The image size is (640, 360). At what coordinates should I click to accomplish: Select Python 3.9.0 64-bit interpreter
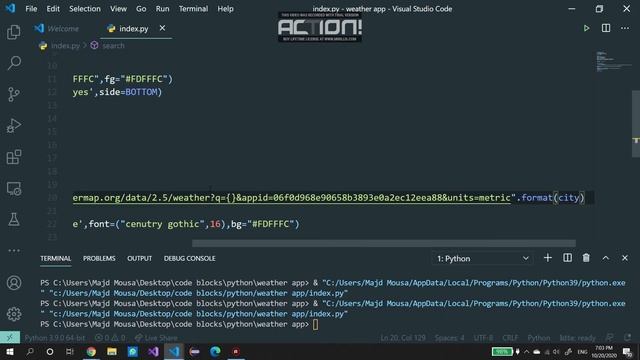point(55,338)
